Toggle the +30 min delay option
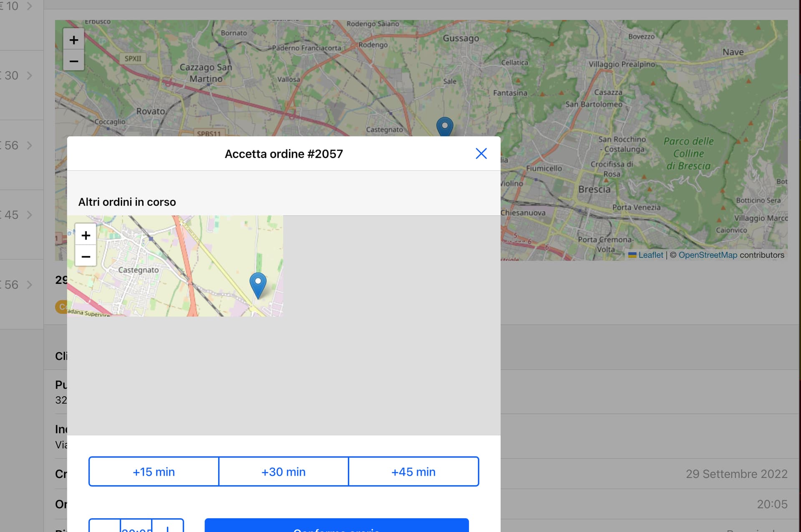The height and width of the screenshot is (532, 801). point(283,471)
